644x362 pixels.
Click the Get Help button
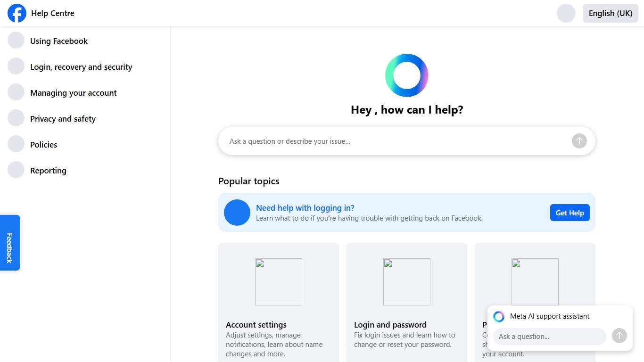pos(570,213)
